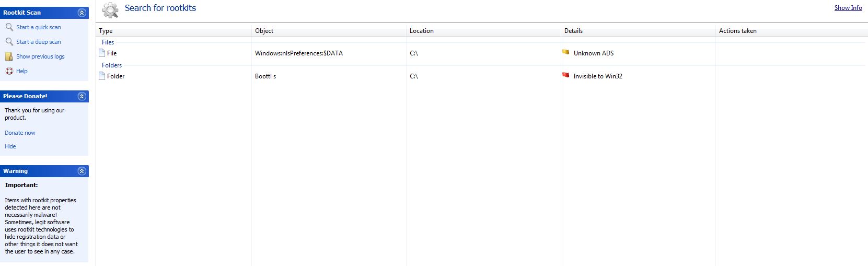Viewport: 868px width, 266px height.
Task: Select the Boott! s object entry
Action: point(265,76)
